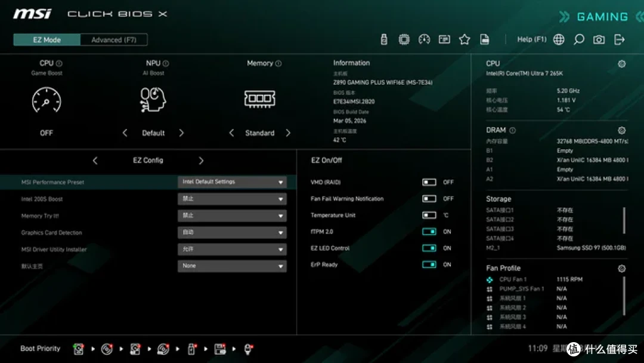Click the arrow left of Memory Standard
The width and height of the screenshot is (644, 363).
tap(231, 133)
